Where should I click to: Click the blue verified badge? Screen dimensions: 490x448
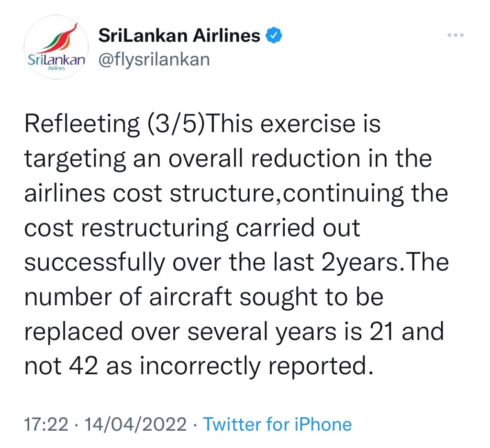(x=274, y=35)
